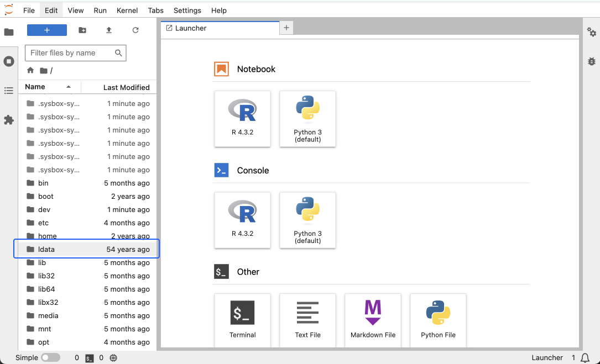
Task: Select the home folder
Action: click(x=87, y=236)
